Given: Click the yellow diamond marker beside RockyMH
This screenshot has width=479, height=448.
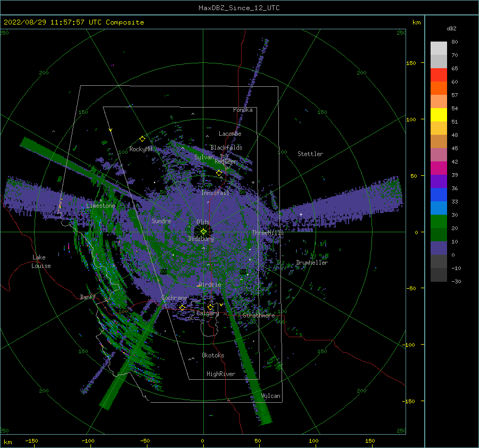Looking at the screenshot, I should 142,139.
